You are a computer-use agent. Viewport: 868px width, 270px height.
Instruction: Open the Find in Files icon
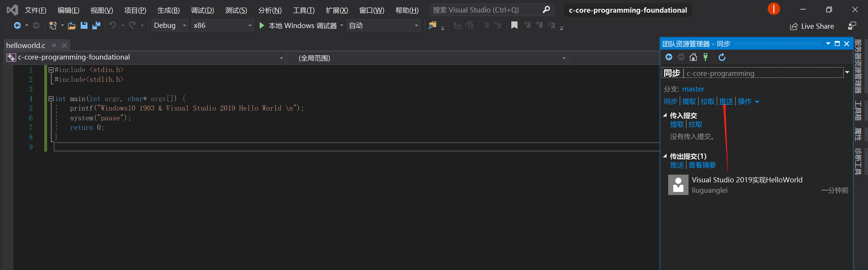coord(432,25)
